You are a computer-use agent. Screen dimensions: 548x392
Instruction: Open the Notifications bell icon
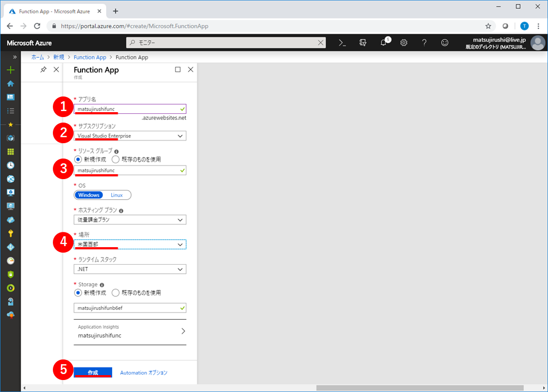coord(383,42)
